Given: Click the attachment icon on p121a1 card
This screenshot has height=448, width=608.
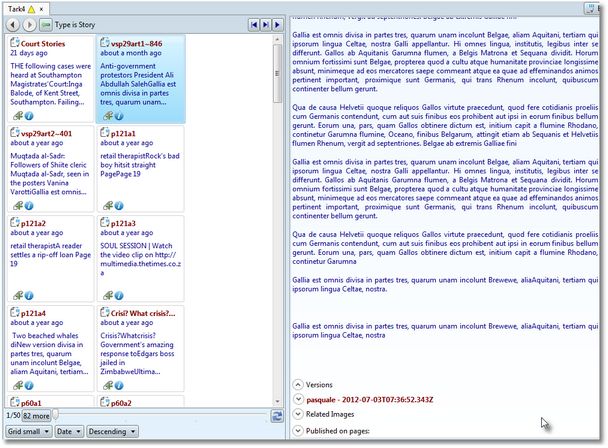Looking at the screenshot, I should (108, 206).
